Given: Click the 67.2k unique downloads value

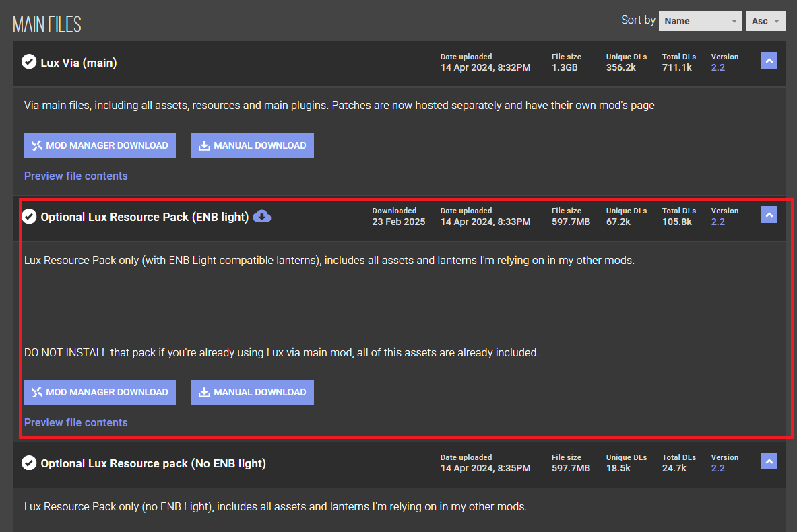Looking at the screenshot, I should click(618, 222).
